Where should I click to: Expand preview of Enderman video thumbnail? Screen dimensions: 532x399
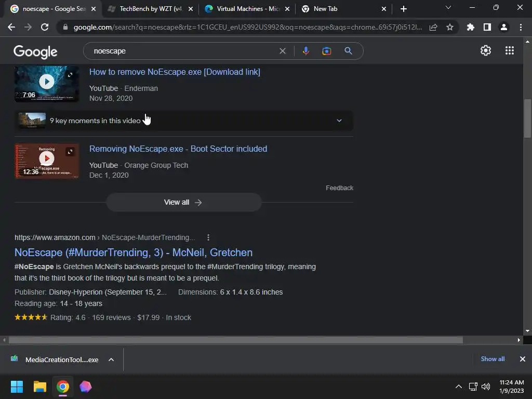(70, 75)
